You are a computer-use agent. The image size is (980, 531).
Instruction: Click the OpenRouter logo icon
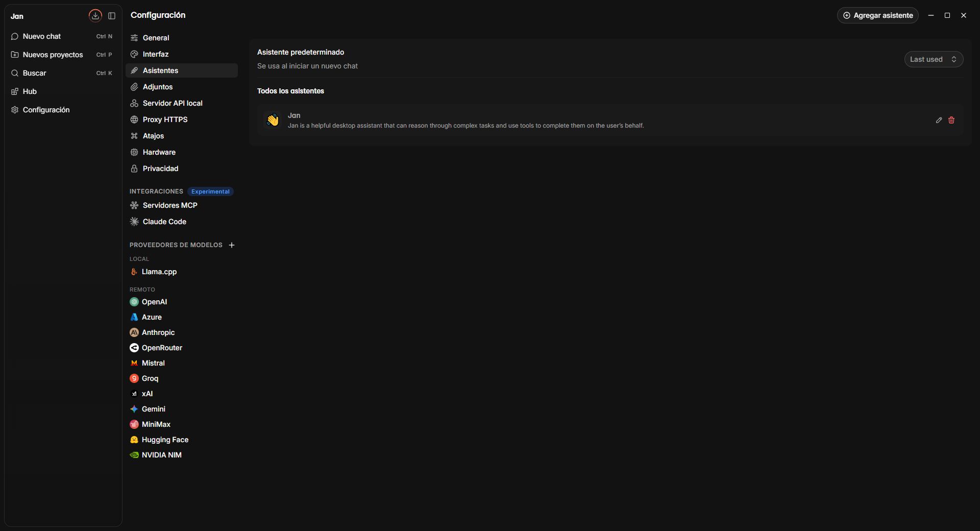(x=134, y=348)
